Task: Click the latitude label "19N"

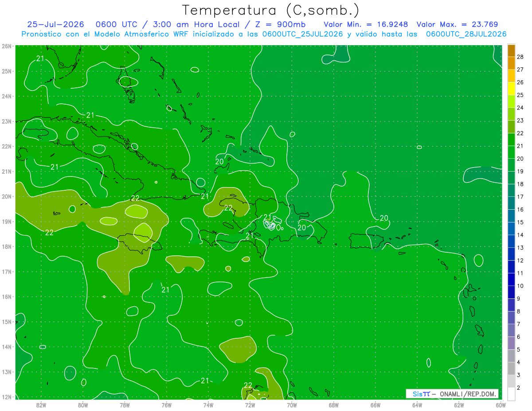Action: click(x=7, y=221)
